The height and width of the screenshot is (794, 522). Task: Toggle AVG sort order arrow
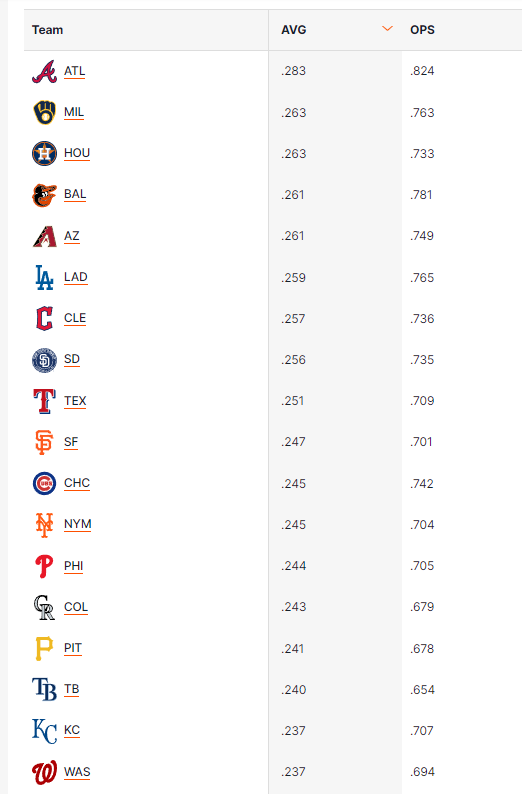387,29
